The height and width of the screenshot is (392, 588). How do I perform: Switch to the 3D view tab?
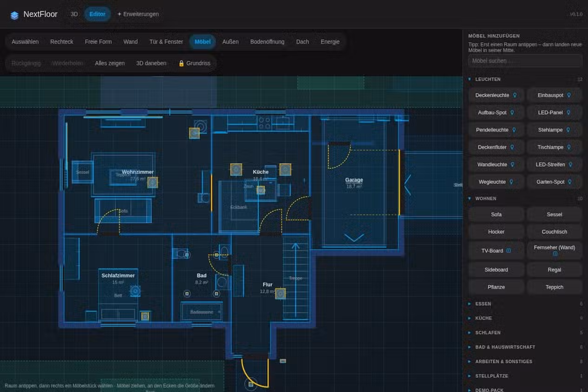[x=74, y=14]
